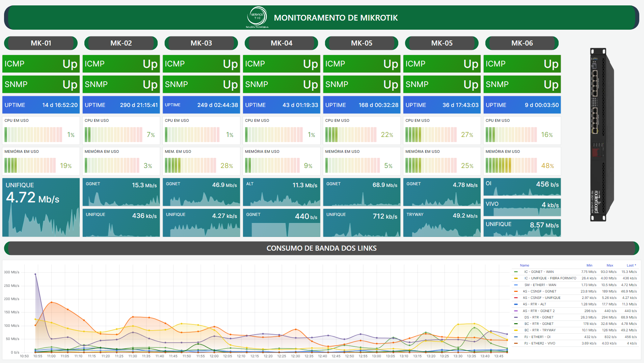Open the UNIFIQUE 436 kb/s panel
Image resolution: width=644 pixels, height=363 pixels.
[x=121, y=223]
